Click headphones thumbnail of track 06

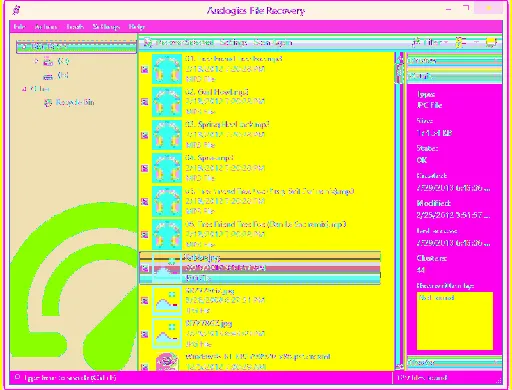click(x=167, y=234)
